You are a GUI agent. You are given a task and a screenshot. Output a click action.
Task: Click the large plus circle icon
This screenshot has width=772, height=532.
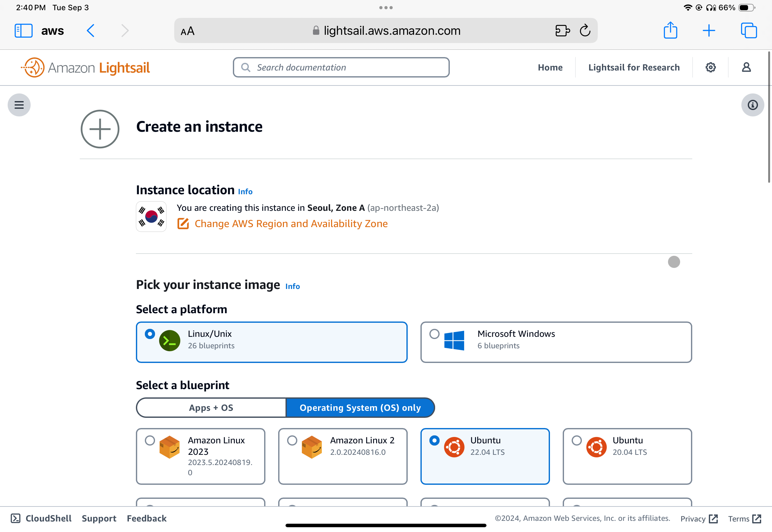pyautogui.click(x=100, y=129)
